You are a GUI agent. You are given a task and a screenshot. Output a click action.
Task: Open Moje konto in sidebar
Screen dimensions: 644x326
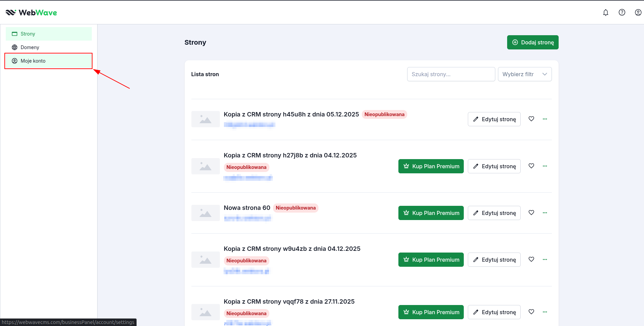tap(33, 61)
